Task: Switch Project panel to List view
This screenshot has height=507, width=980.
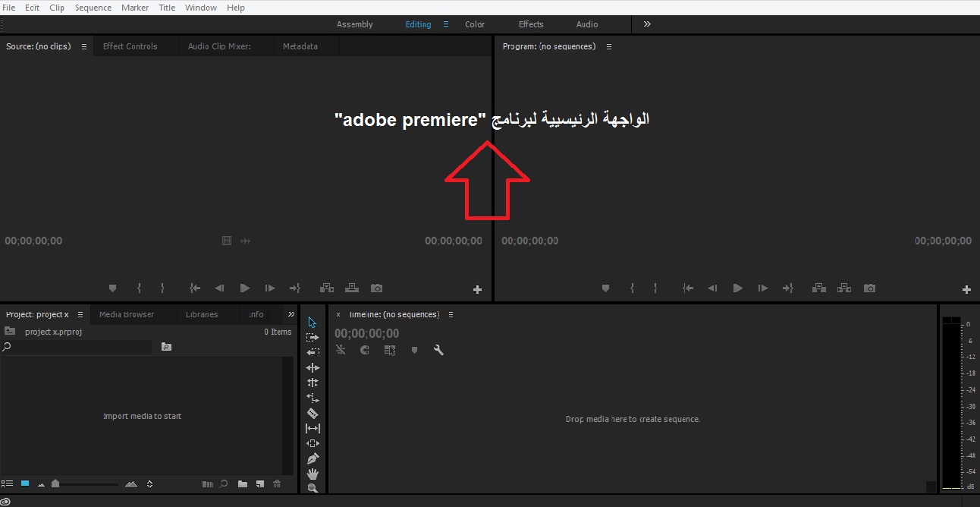Action: click(8, 483)
